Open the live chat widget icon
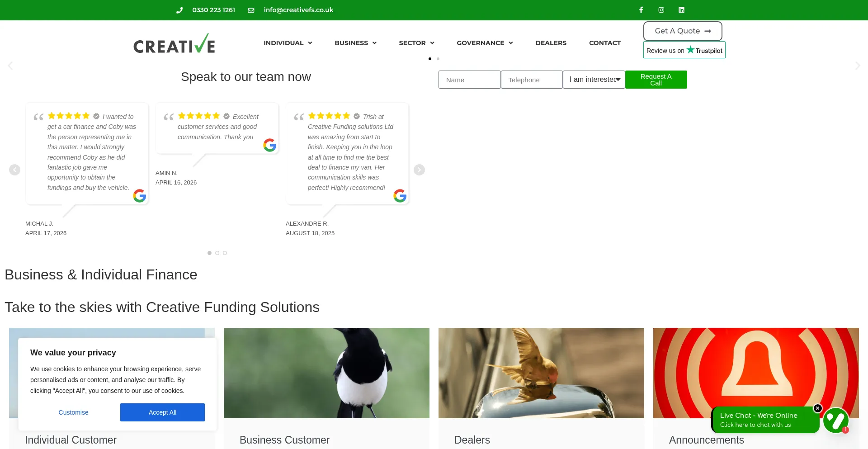The width and height of the screenshot is (868, 449). pyautogui.click(x=835, y=420)
